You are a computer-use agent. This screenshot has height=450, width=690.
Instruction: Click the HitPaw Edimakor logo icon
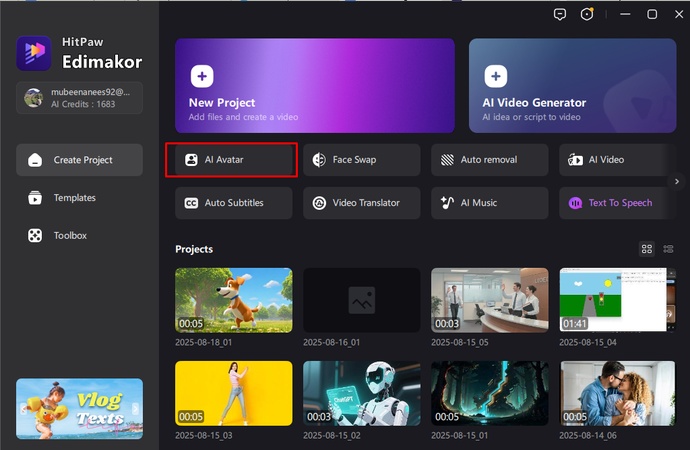point(34,53)
